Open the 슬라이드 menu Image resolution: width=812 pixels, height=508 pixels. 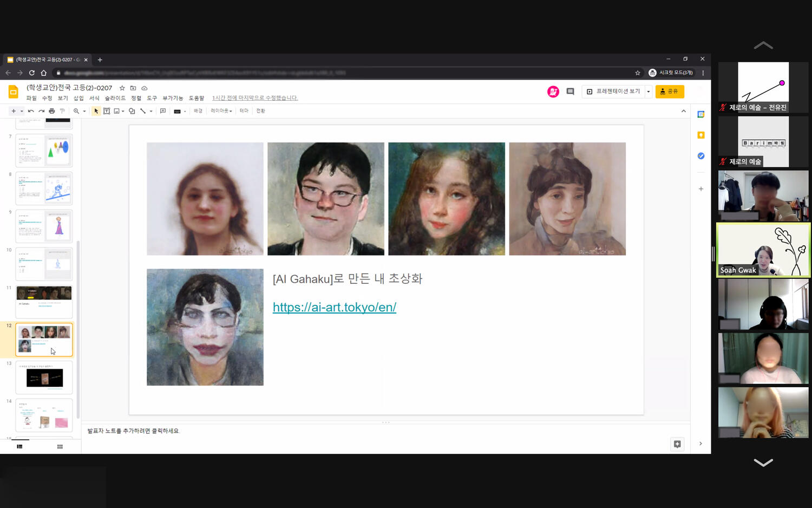[x=115, y=98]
